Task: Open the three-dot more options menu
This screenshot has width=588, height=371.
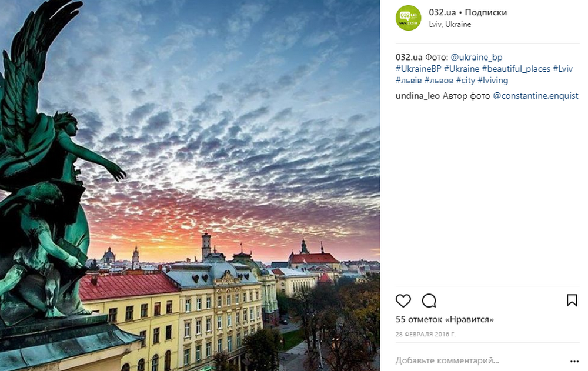Action: tap(574, 361)
